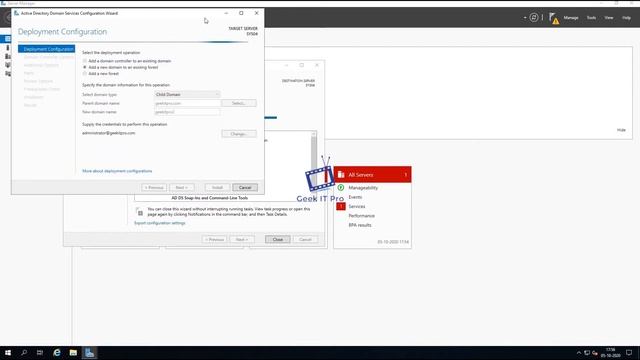Click the Change... credentials button
Viewport: 640px width, 360px height.
[239, 134]
